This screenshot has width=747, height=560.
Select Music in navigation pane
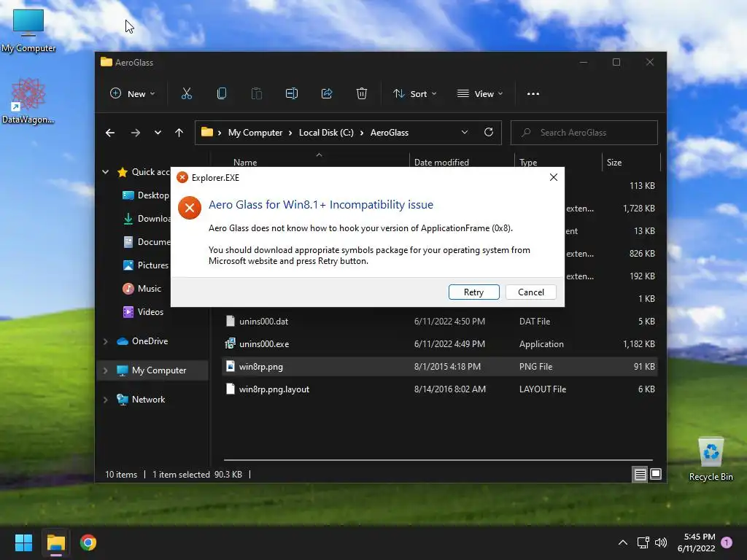[142, 289]
